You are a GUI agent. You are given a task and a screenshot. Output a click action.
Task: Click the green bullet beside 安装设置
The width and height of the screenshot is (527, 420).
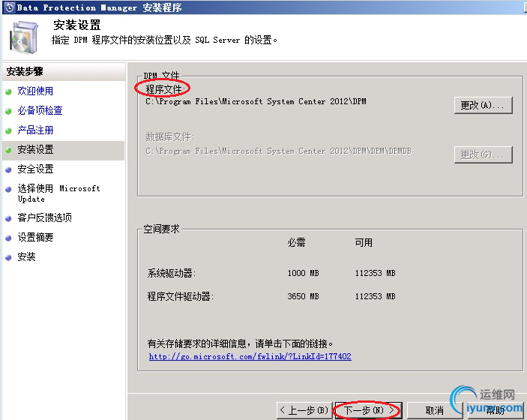point(8,150)
